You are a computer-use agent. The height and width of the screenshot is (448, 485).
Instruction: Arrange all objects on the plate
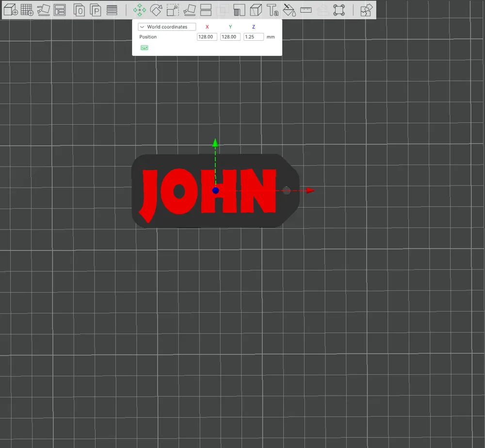(59, 10)
